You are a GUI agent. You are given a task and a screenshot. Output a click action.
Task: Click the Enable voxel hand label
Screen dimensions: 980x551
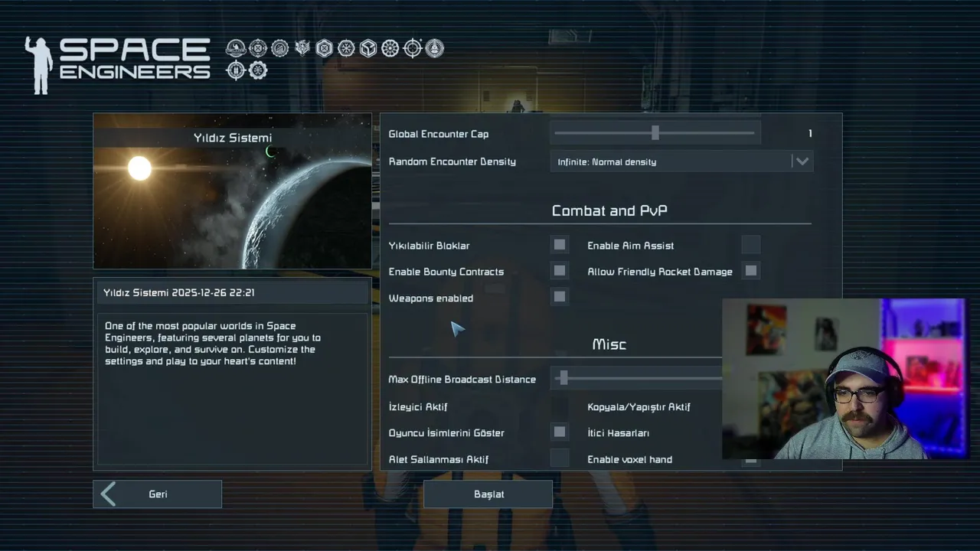pos(630,459)
